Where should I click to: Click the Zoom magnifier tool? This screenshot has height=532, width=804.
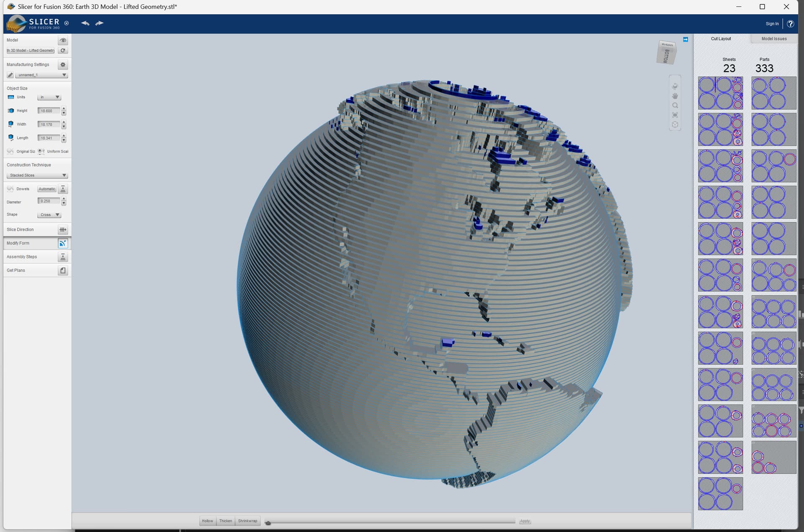tap(675, 105)
